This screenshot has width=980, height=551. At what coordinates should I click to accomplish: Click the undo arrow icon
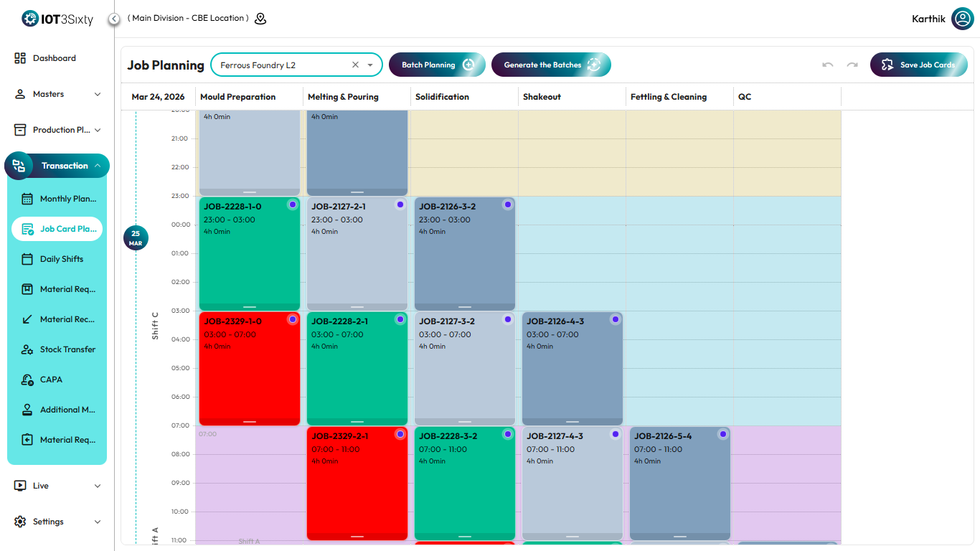pos(828,65)
